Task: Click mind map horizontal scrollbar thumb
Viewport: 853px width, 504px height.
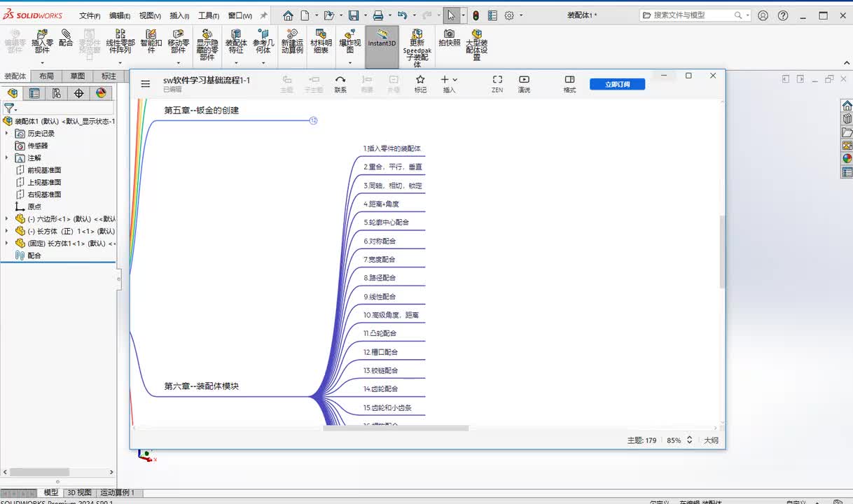Action: (396, 428)
